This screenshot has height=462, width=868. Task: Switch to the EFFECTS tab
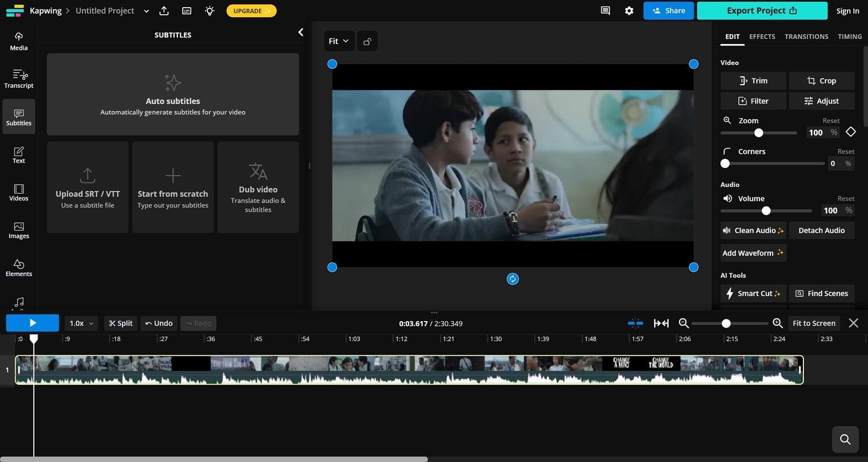pos(762,36)
